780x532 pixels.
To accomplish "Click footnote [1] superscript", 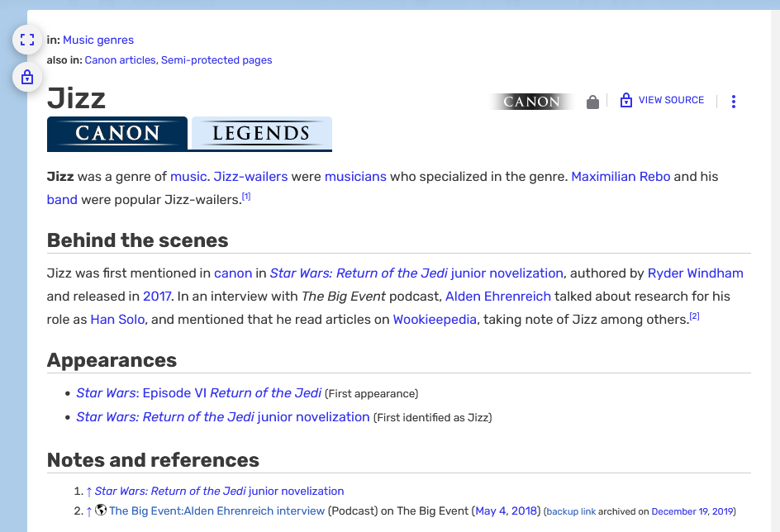I will click(x=246, y=197).
